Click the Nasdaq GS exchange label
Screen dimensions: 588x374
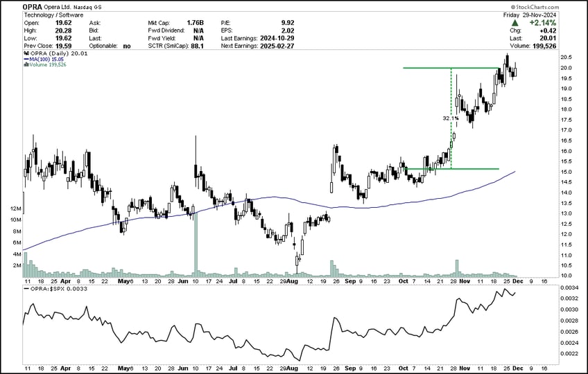[89, 7]
